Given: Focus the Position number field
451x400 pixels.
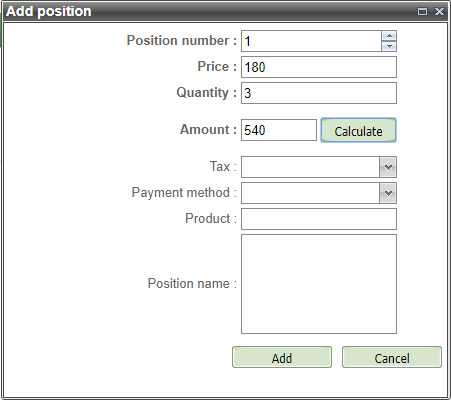Looking at the screenshot, I should [312, 41].
